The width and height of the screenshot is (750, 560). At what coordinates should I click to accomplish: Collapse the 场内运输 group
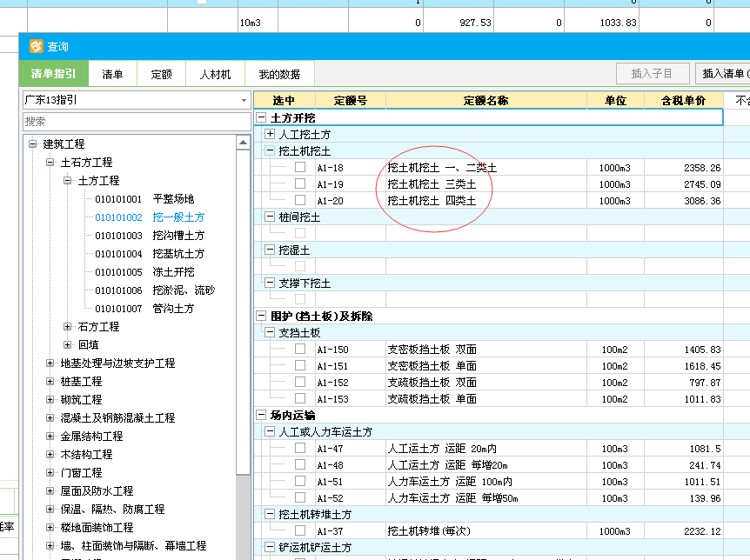point(261,415)
